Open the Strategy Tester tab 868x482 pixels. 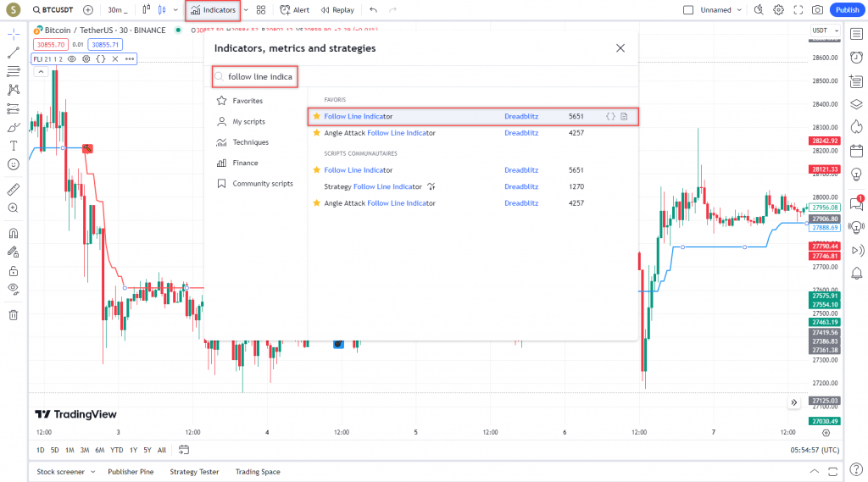click(x=194, y=472)
